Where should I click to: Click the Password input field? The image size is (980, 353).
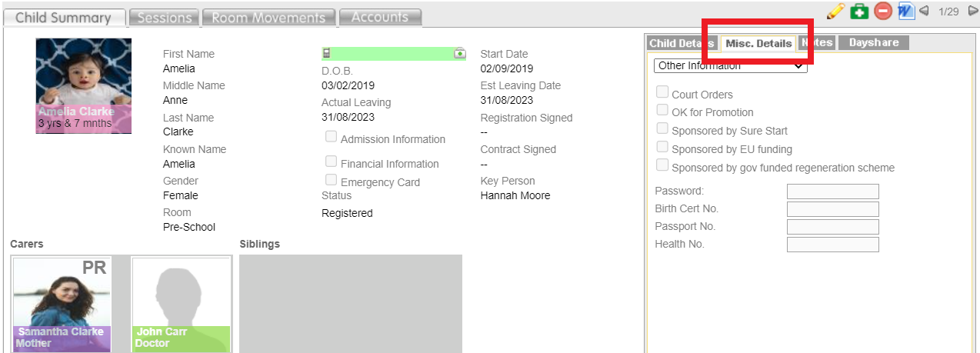[x=832, y=191]
